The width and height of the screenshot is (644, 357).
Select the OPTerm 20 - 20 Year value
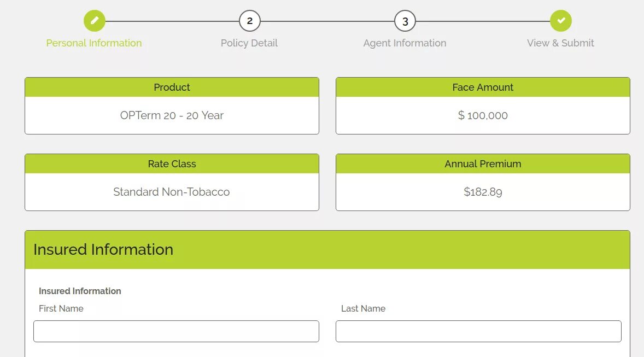172,115
